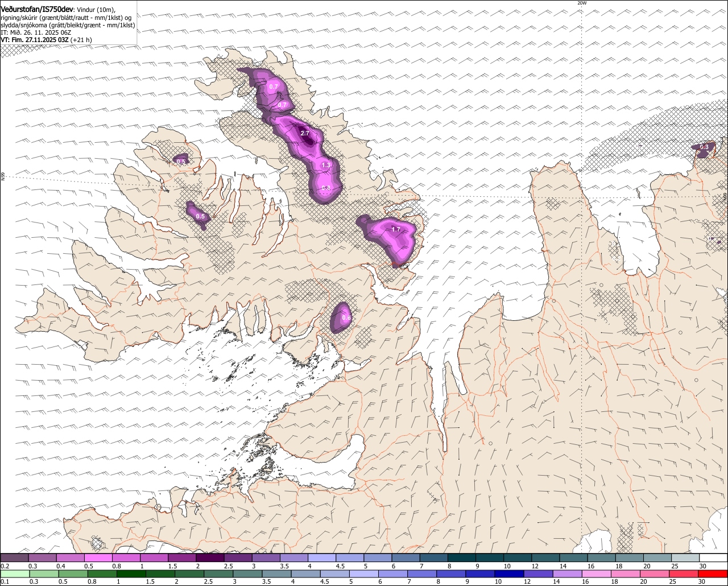728x586 pixels.
Task: Click the light lavender 4–4.5 swatch in the upper scale
Action: [x=322, y=558]
